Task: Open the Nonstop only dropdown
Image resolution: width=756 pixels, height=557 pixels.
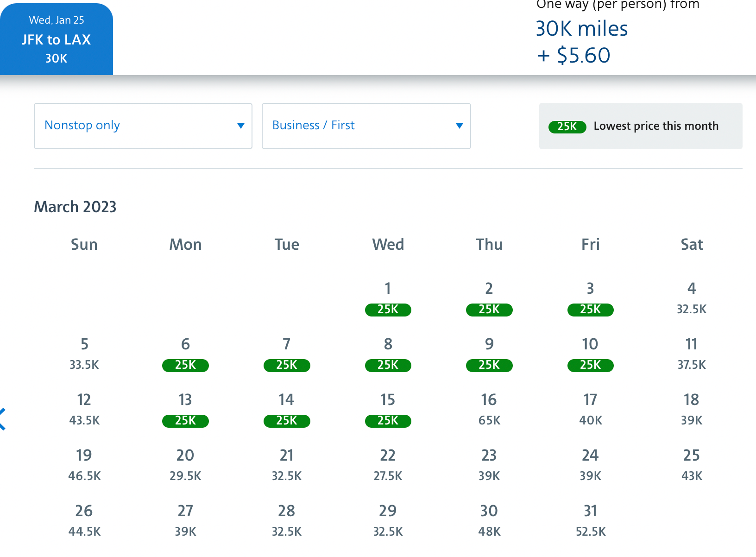Action: point(143,126)
